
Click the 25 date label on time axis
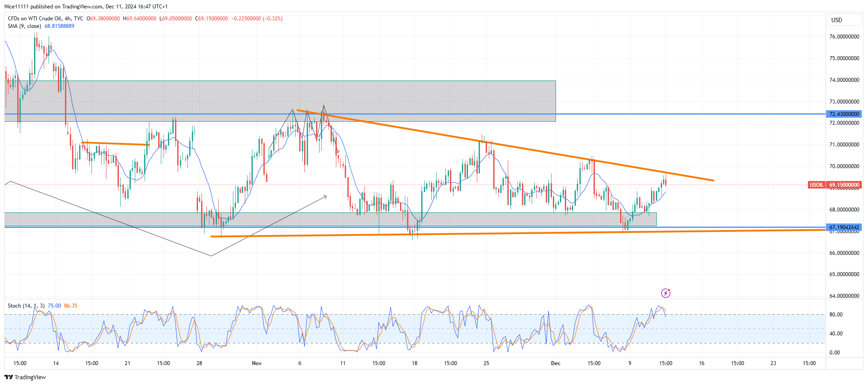click(x=486, y=363)
